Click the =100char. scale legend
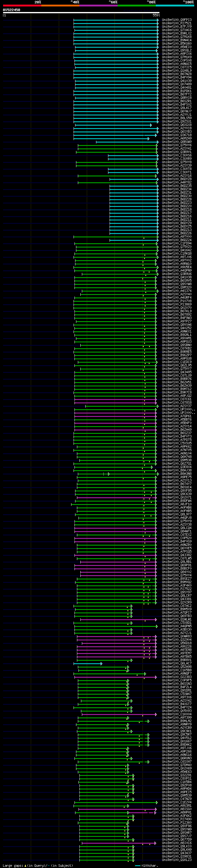The width and height of the screenshot is (197, 868). pos(147,865)
